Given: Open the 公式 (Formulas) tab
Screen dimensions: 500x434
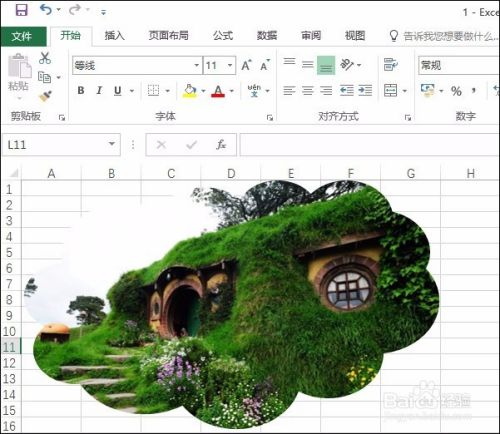Looking at the screenshot, I should [223, 35].
